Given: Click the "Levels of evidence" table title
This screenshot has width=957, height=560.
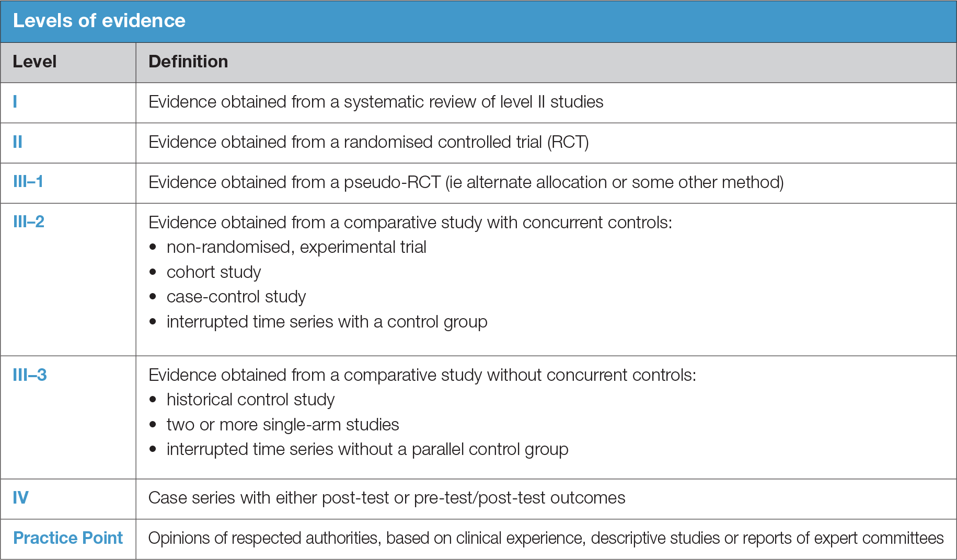Looking at the screenshot, I should click(99, 21).
